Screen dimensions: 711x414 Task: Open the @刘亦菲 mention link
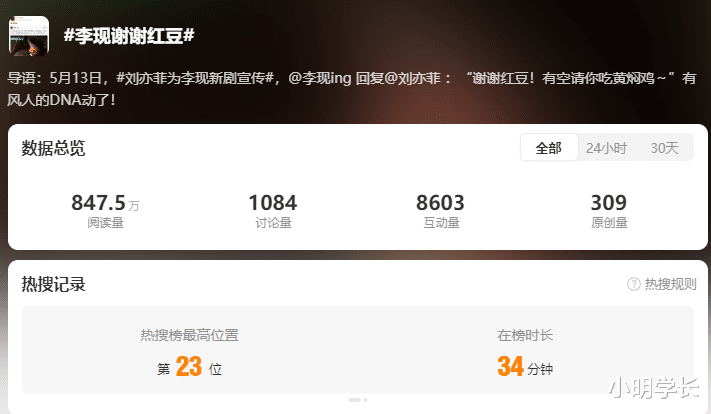(412, 78)
